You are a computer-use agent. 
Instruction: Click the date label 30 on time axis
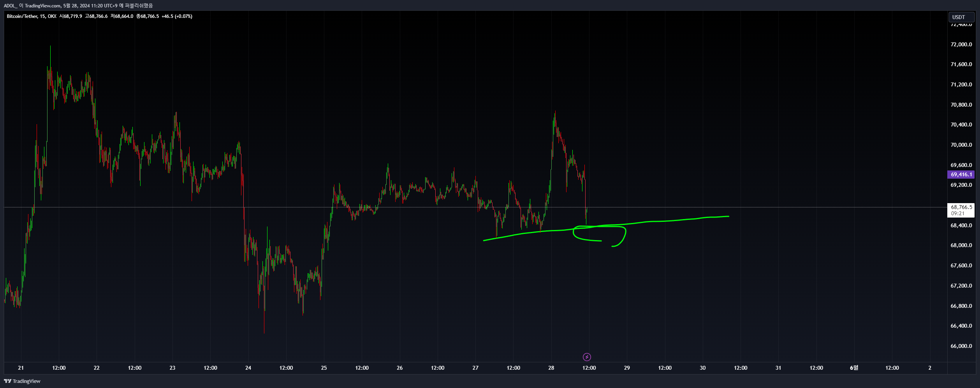coord(702,368)
